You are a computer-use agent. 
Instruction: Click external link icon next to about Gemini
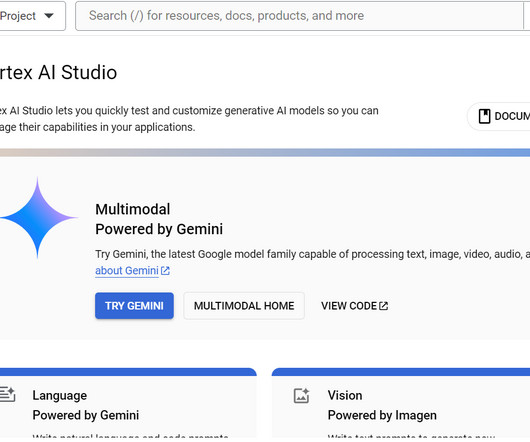pyautogui.click(x=165, y=271)
